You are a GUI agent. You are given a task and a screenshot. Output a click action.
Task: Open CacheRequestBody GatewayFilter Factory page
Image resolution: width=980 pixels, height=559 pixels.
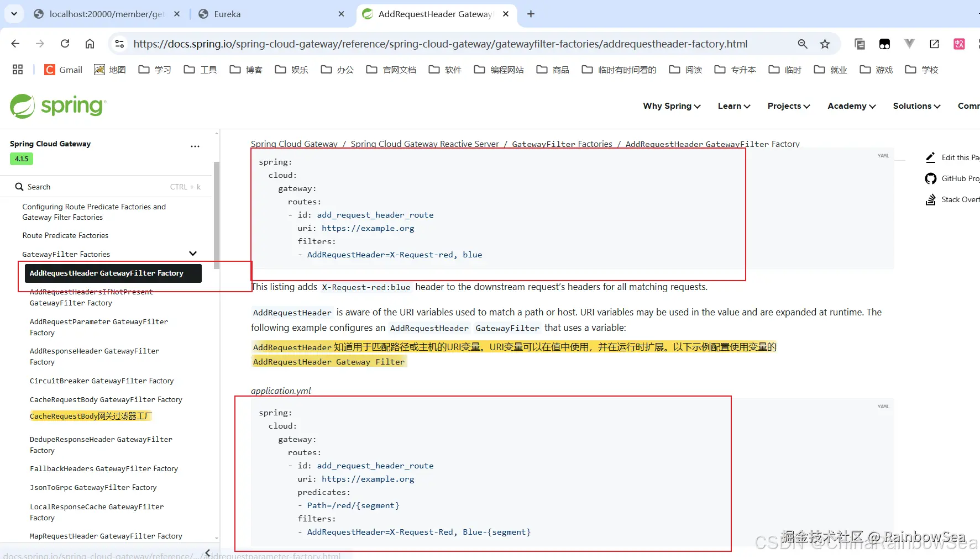[x=106, y=399]
